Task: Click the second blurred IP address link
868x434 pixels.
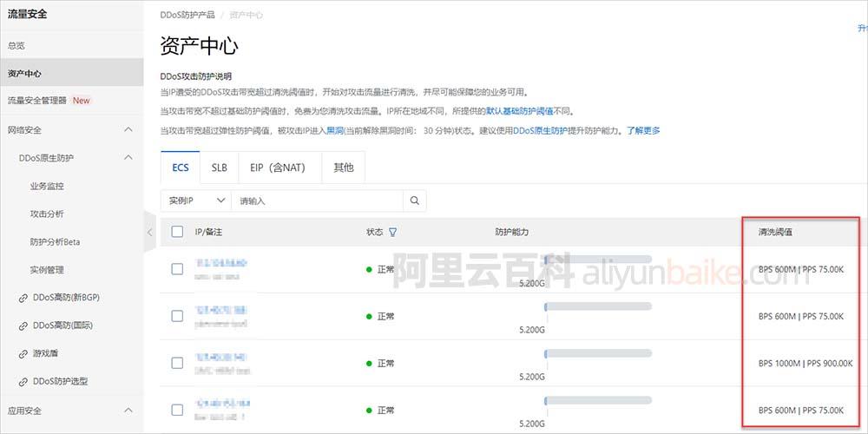Action: [220, 310]
